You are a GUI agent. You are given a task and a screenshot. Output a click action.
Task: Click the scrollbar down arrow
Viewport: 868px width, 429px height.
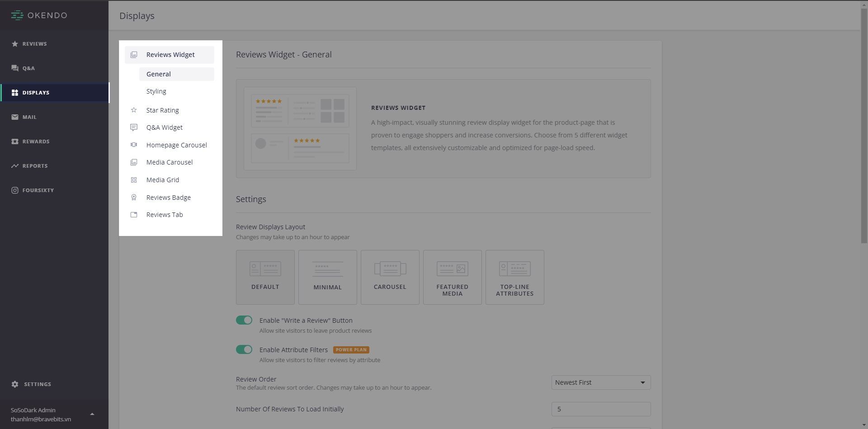pos(864,426)
